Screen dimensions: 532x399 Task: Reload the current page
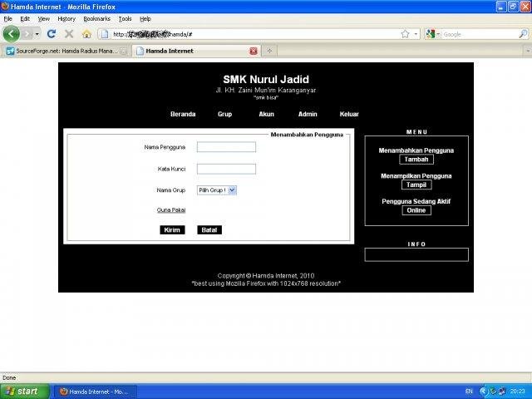point(52,34)
